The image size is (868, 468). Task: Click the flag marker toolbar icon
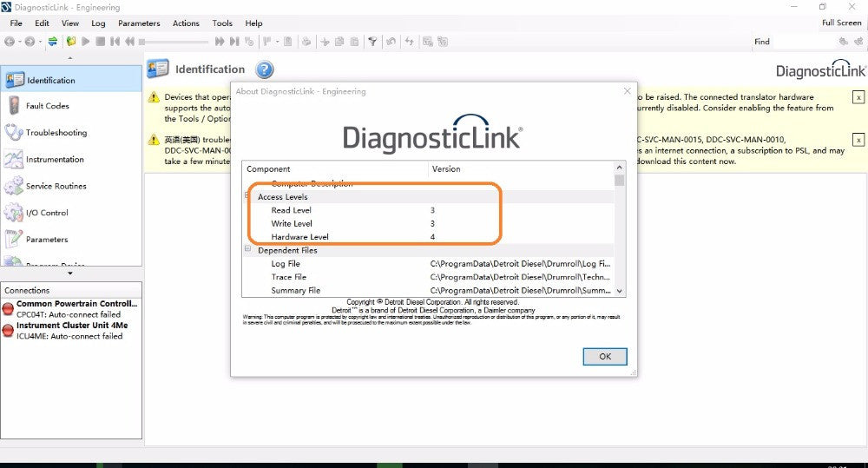pyautogui.click(x=266, y=42)
